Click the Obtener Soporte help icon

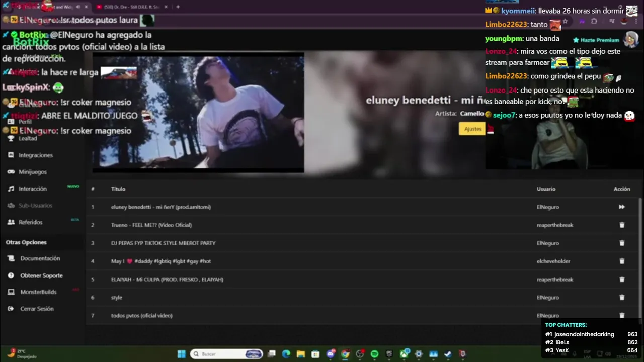point(11,275)
